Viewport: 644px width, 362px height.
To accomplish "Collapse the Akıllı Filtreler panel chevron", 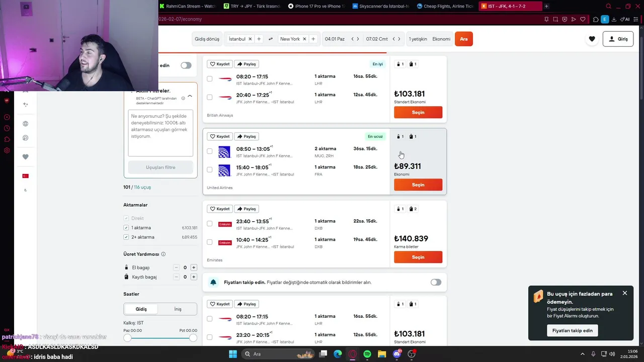I will click(x=190, y=96).
